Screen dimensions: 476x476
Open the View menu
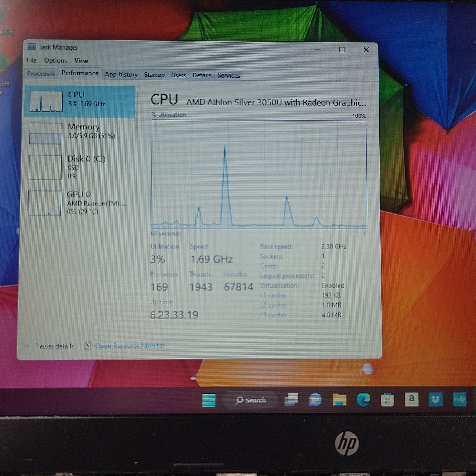coord(81,61)
